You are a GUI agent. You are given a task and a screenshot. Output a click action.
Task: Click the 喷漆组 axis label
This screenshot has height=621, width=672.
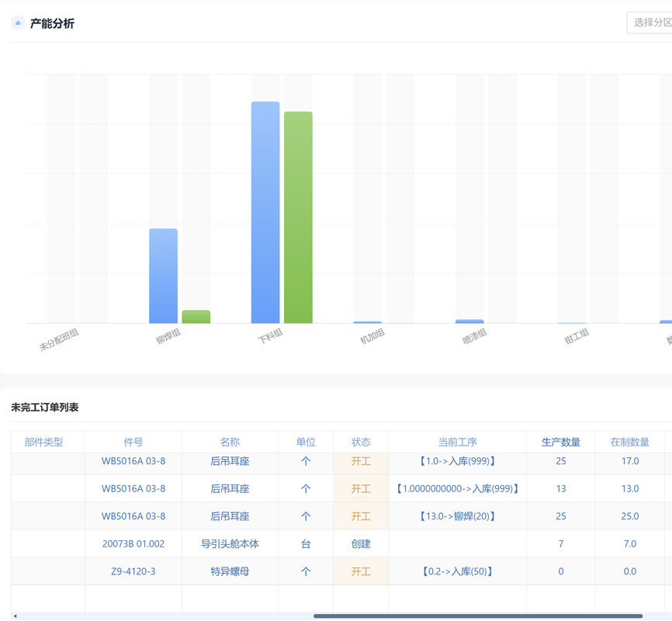474,337
